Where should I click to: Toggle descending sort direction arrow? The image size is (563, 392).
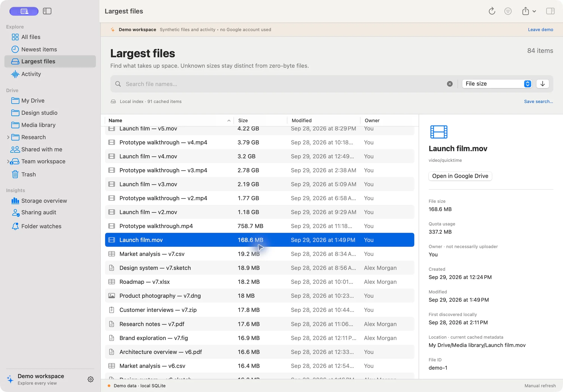pyautogui.click(x=542, y=84)
